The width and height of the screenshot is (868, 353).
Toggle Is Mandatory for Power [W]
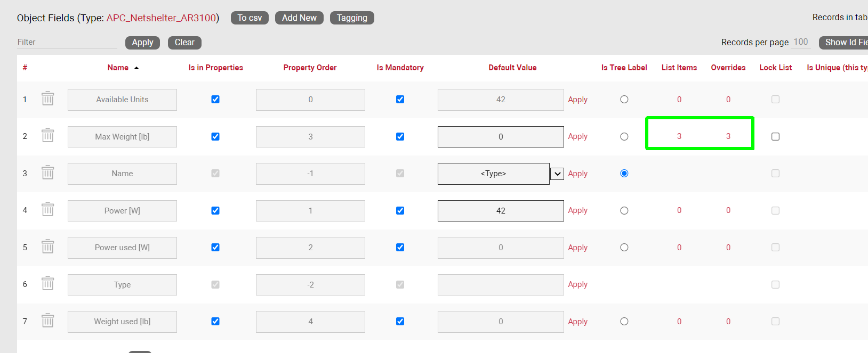400,211
